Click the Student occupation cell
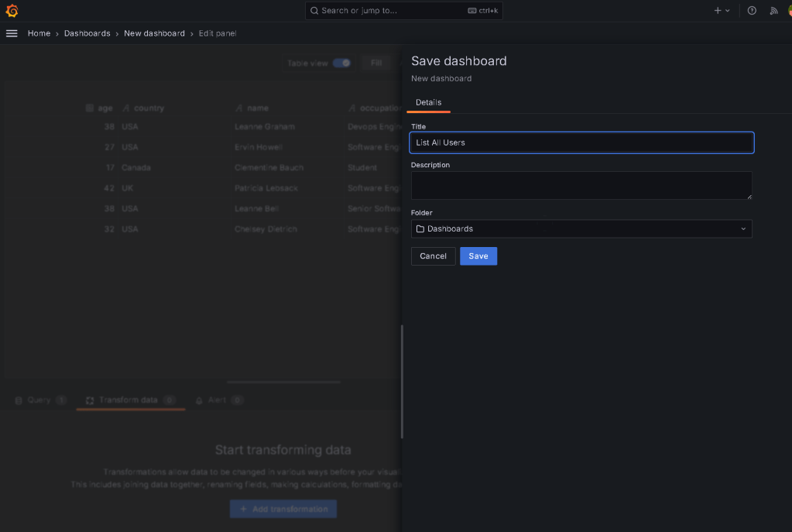Screen dimensions: 792x532 pos(362,168)
